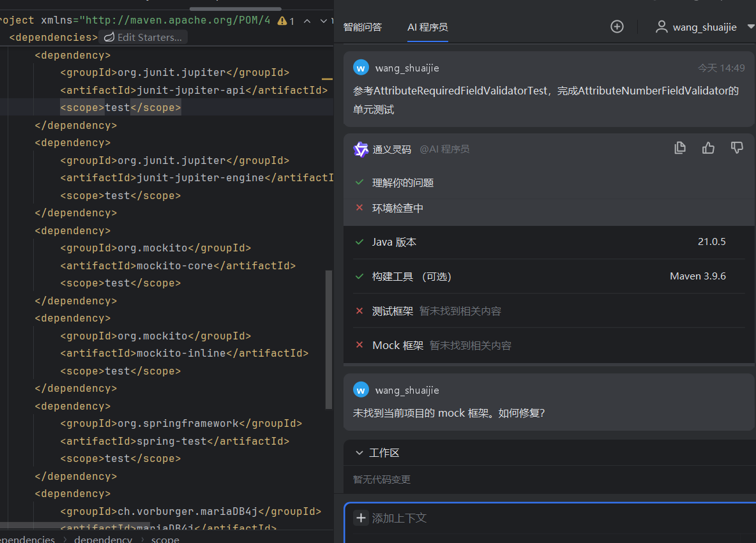The width and height of the screenshot is (756, 543).
Task: Click the user profile icon in header
Action: point(661,27)
